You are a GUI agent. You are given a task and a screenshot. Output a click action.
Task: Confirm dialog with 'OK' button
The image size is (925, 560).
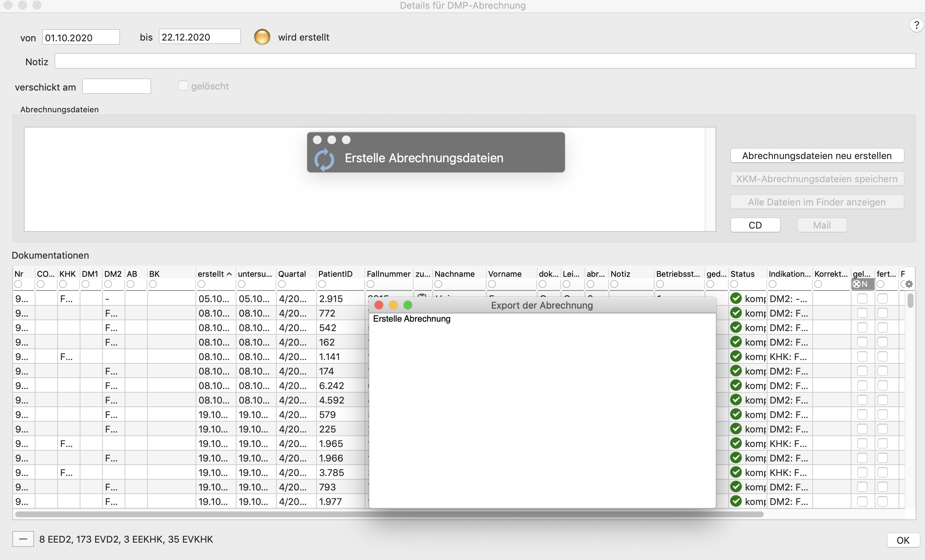(903, 540)
